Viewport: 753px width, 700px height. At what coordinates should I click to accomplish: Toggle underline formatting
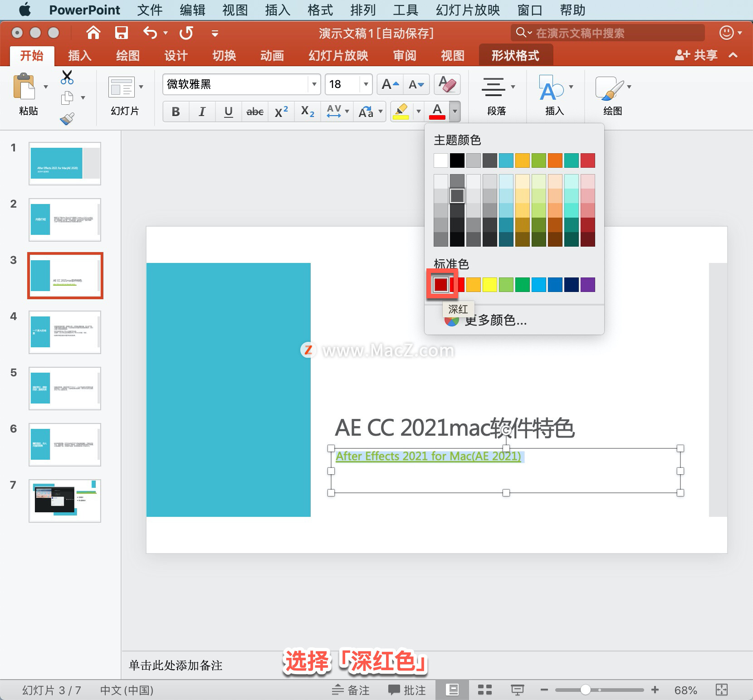pyautogui.click(x=229, y=112)
